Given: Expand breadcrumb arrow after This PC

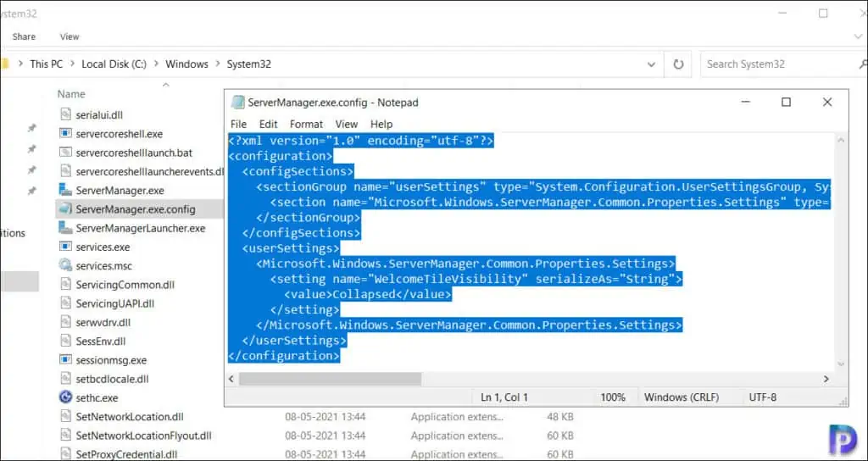Looking at the screenshot, I should coord(73,64).
